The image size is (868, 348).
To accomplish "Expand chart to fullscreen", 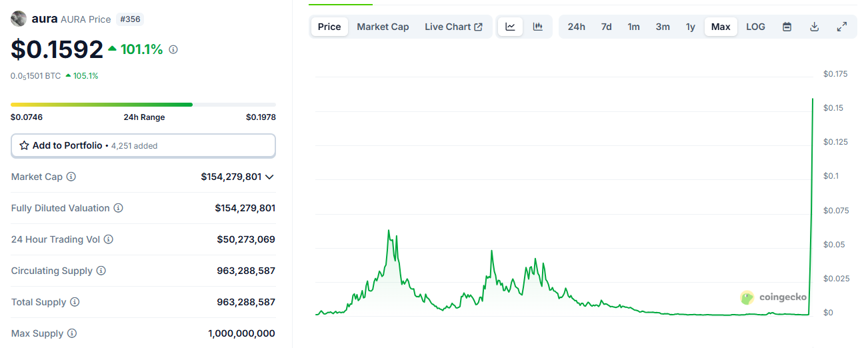I will [x=841, y=27].
